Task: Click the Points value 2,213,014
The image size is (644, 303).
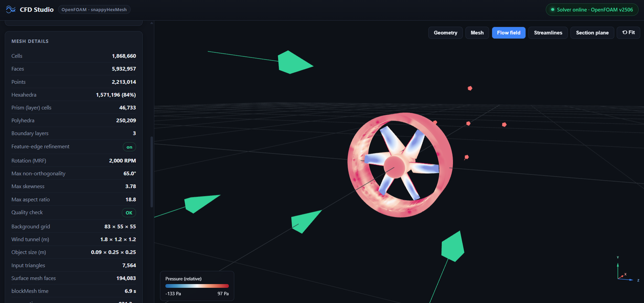Action: pos(124,82)
